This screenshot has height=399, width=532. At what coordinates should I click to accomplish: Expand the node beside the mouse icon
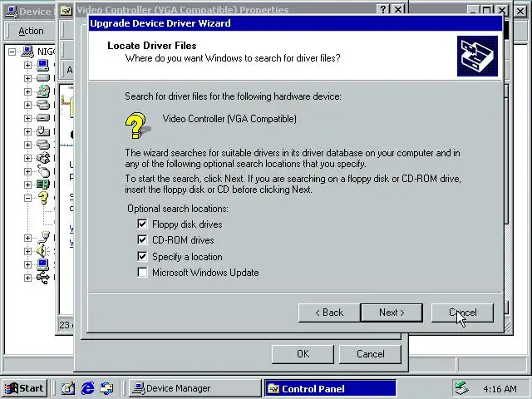point(27,171)
